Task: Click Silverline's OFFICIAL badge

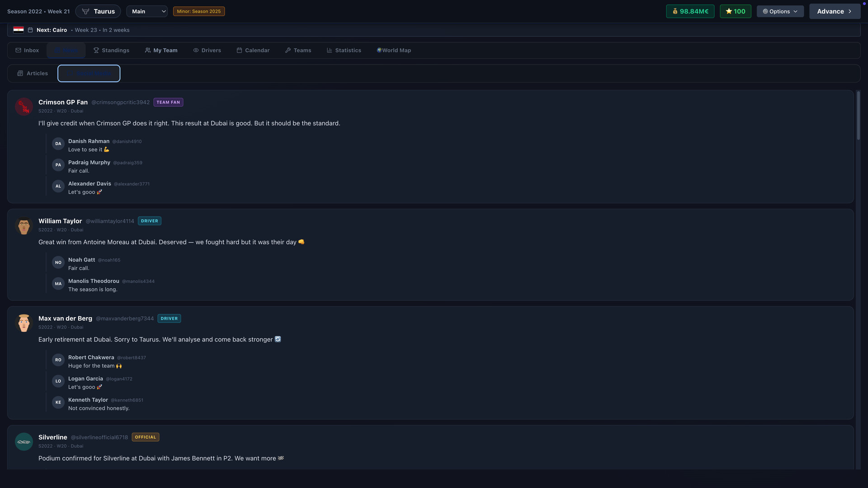Action: (x=146, y=437)
